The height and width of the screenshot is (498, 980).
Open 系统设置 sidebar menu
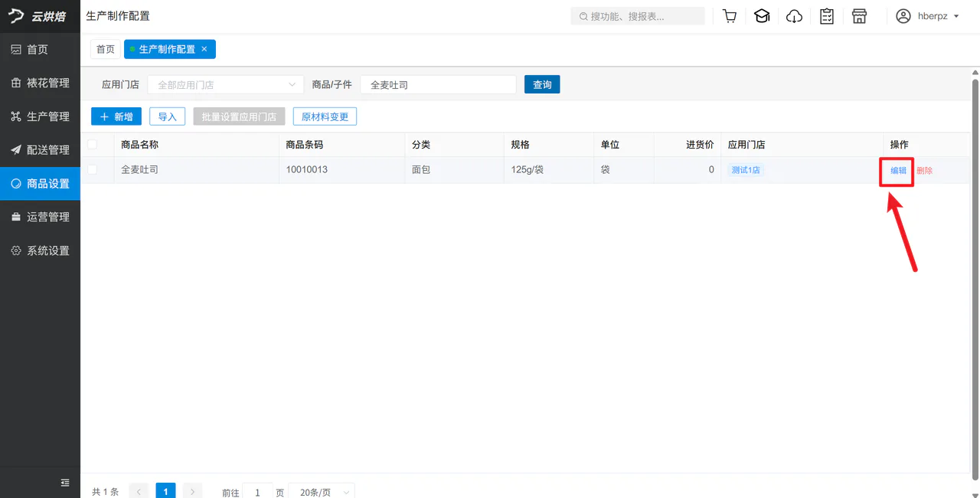40,251
